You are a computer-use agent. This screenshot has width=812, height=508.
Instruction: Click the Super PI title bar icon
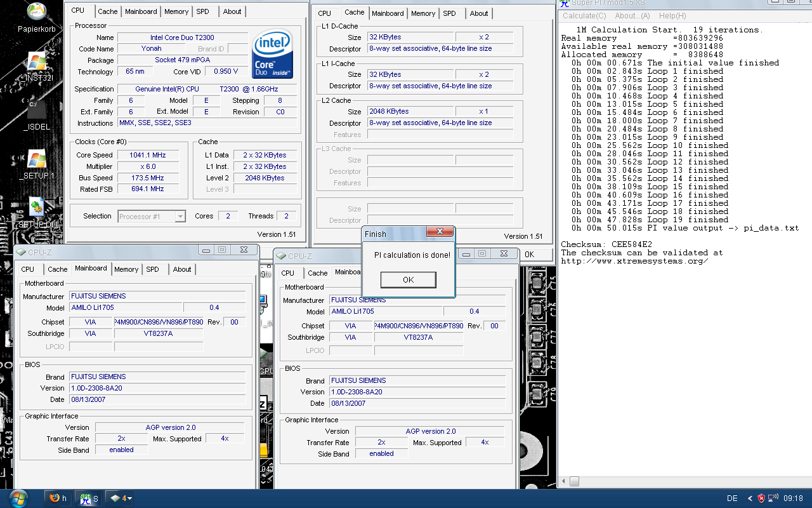click(565, 4)
